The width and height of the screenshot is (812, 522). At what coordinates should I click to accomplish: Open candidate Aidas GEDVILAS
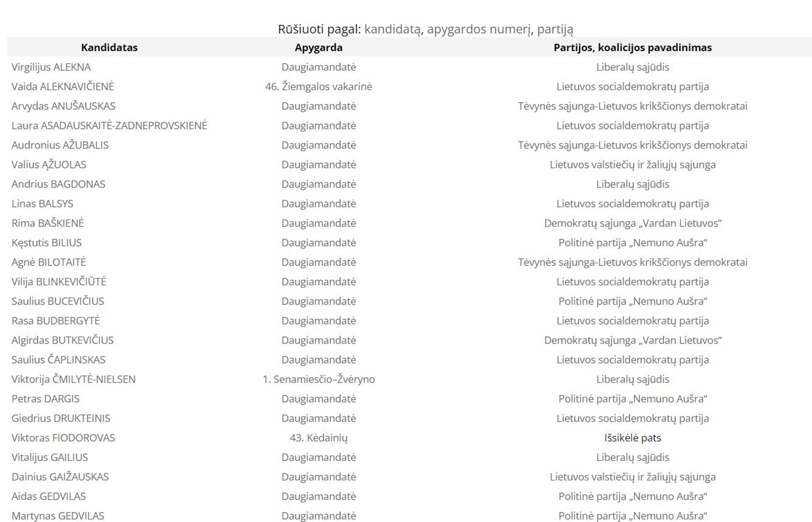[48, 496]
